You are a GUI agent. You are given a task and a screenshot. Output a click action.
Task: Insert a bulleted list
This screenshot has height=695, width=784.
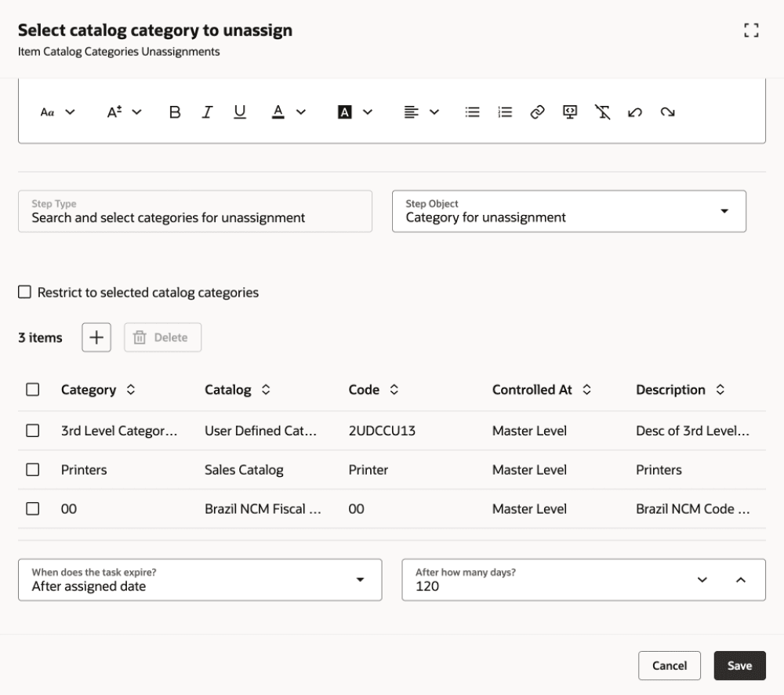471,112
